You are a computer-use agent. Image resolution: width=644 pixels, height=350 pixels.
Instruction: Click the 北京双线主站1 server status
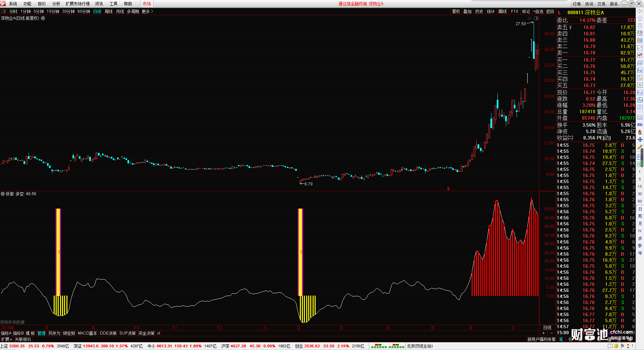(x=420, y=346)
